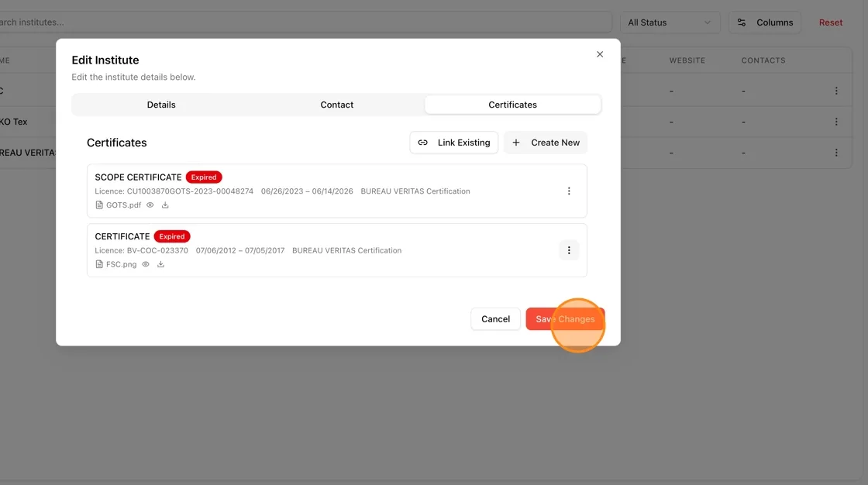Click the WEBSITE column header
The height and width of the screenshot is (485, 868).
(687, 60)
